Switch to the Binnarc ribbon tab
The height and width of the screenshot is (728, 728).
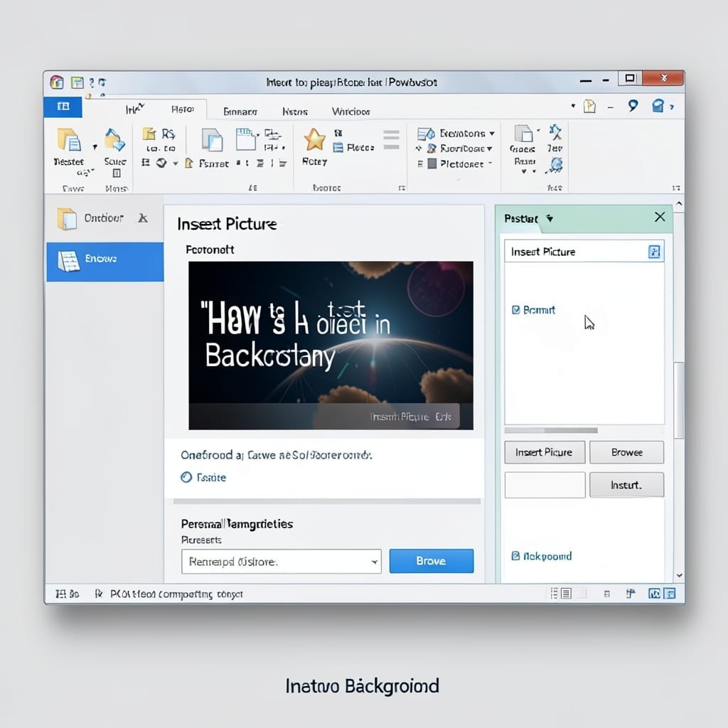click(240, 112)
